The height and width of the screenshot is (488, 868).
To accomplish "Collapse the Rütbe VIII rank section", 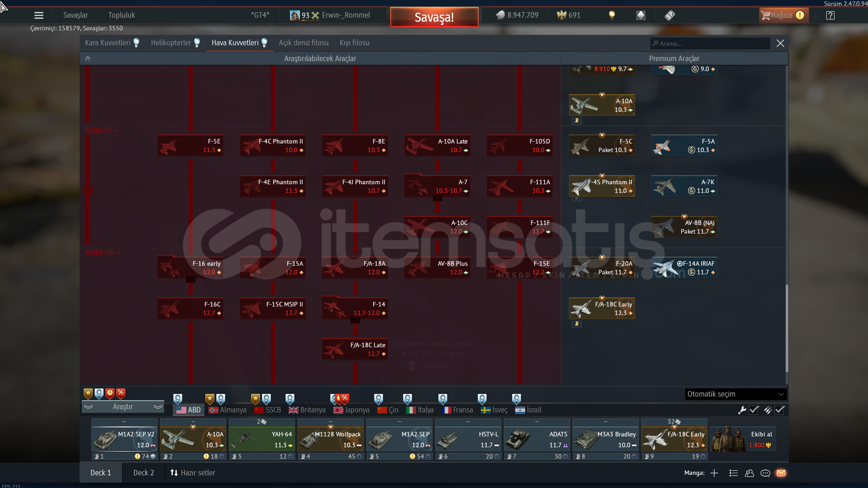I will (x=103, y=253).
